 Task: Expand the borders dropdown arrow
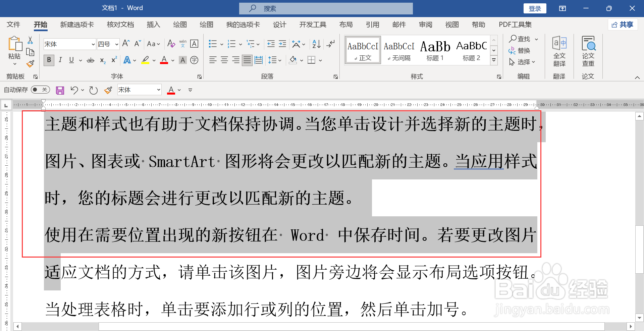tap(320, 60)
